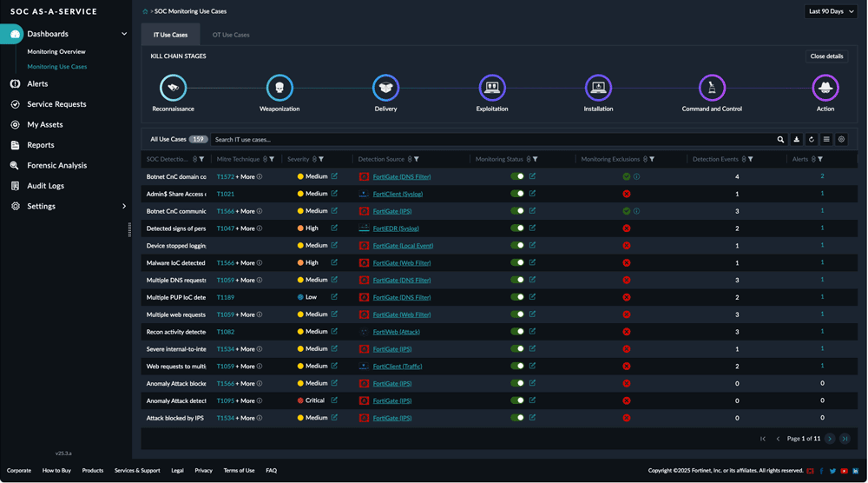Select the Action kill chain stage icon

click(825, 88)
